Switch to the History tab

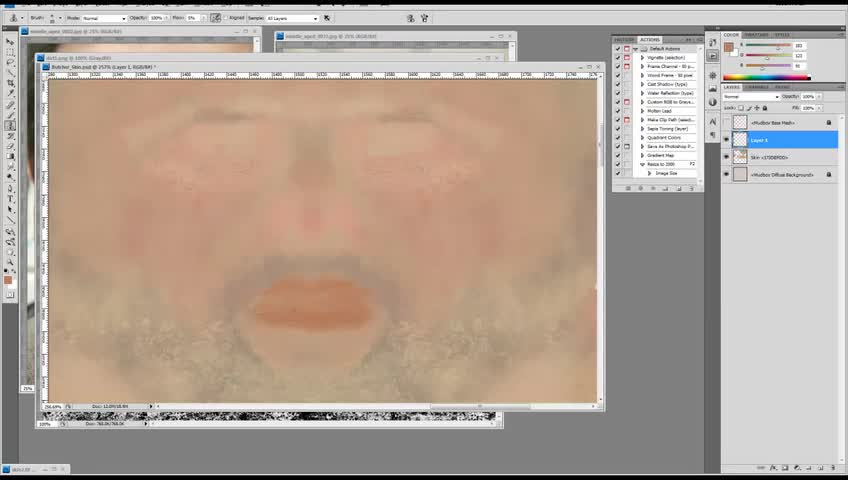[624, 39]
